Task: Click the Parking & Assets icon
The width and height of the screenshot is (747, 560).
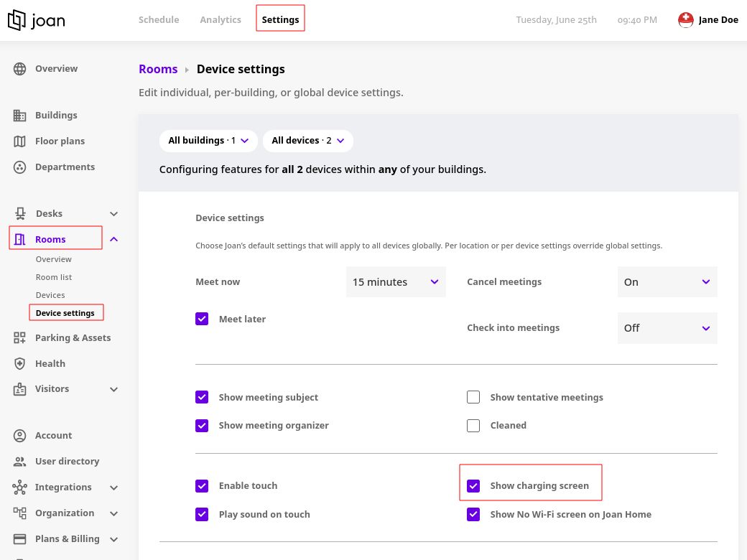Action: coord(19,338)
